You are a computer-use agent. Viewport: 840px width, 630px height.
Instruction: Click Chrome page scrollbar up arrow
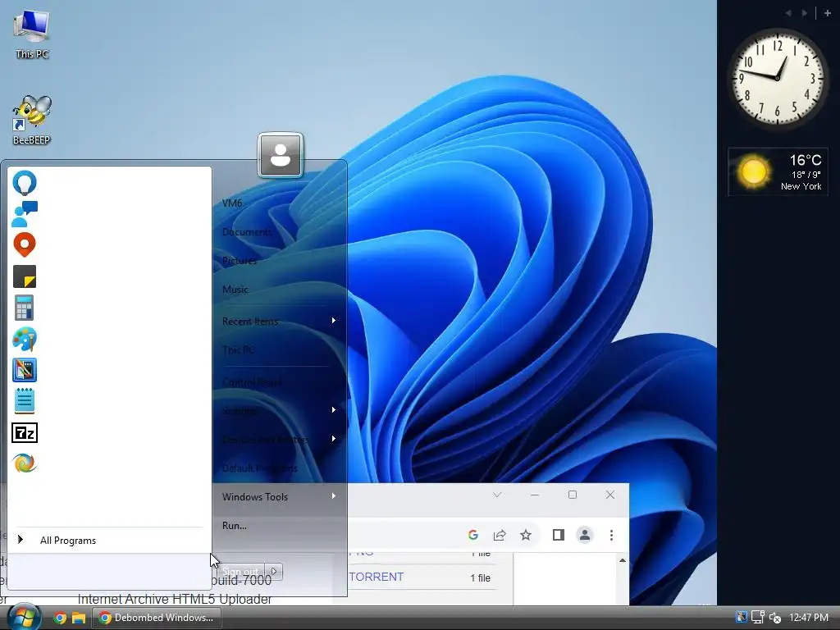(623, 560)
